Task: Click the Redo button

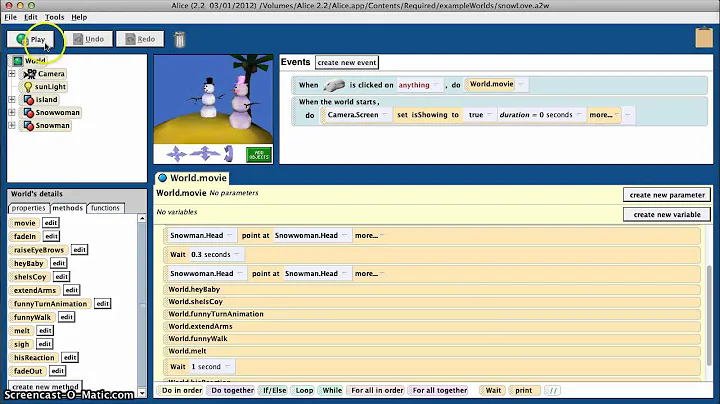Action: pos(140,39)
